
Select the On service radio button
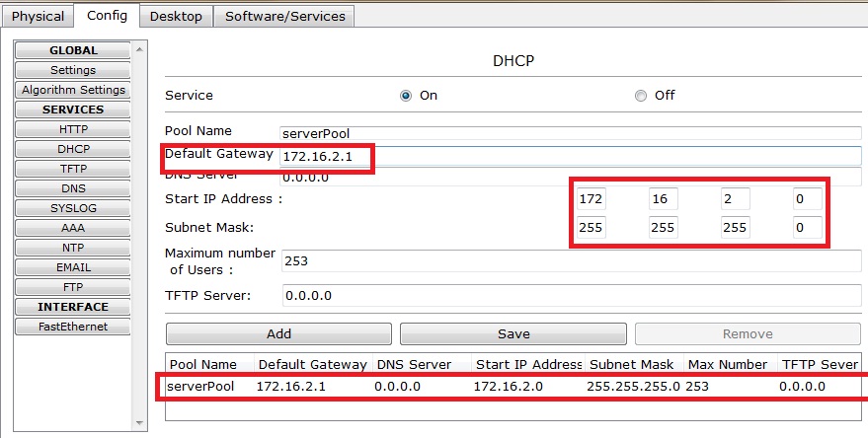click(406, 96)
